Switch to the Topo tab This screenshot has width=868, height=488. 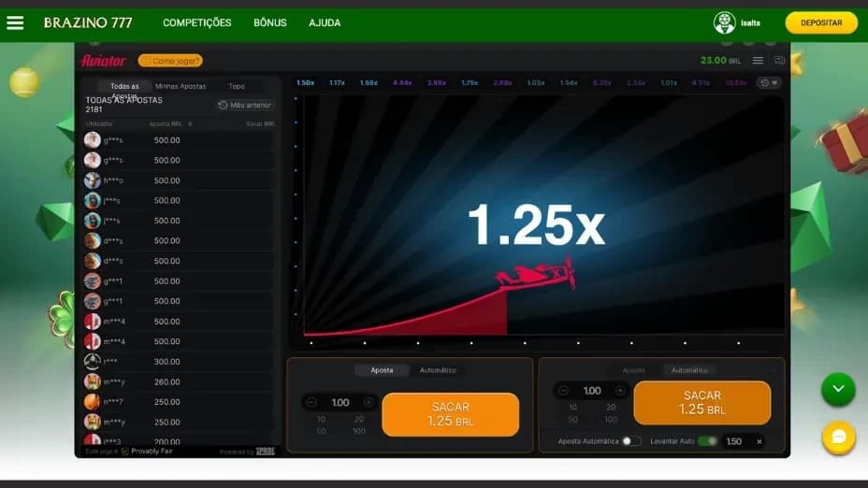click(x=237, y=86)
